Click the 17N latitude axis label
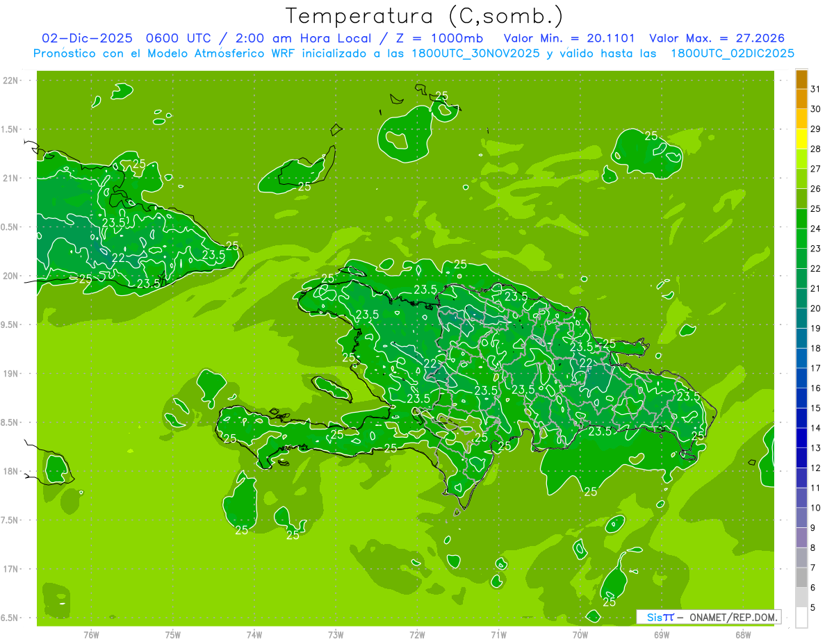This screenshot has width=834, height=644. pos(11,569)
